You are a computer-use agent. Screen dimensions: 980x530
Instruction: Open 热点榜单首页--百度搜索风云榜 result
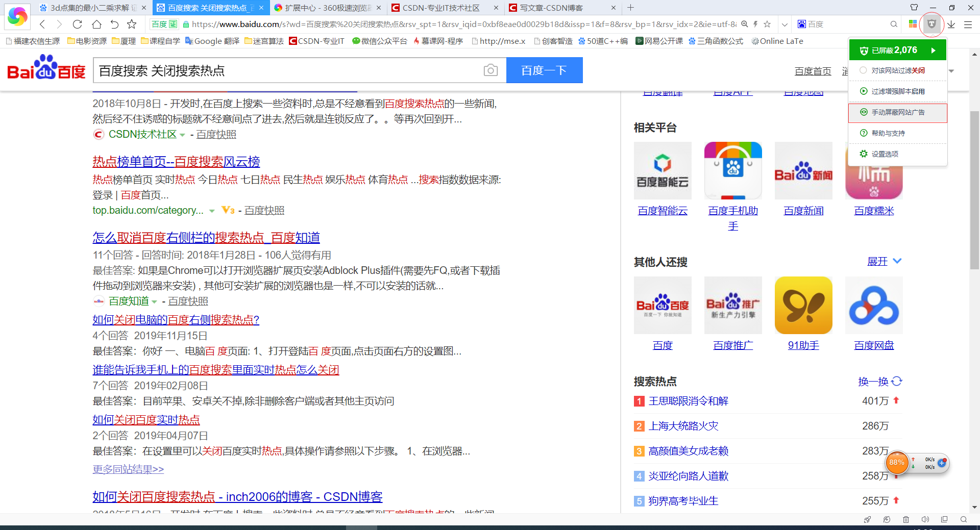(x=176, y=162)
